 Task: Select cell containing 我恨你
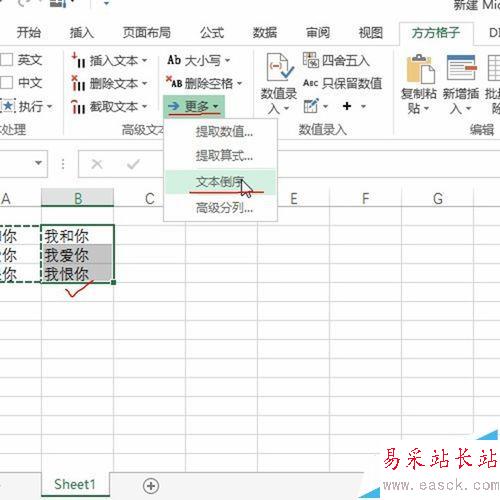77,273
